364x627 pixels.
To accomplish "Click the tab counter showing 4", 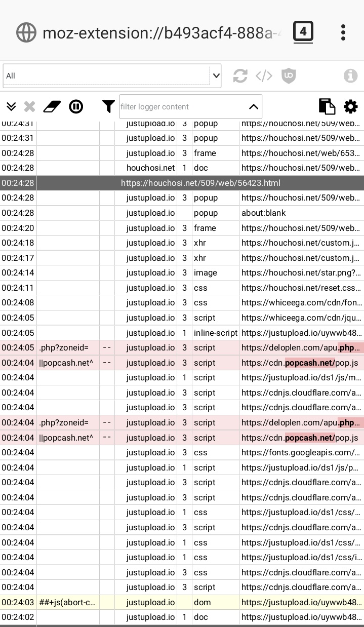I will click(303, 31).
